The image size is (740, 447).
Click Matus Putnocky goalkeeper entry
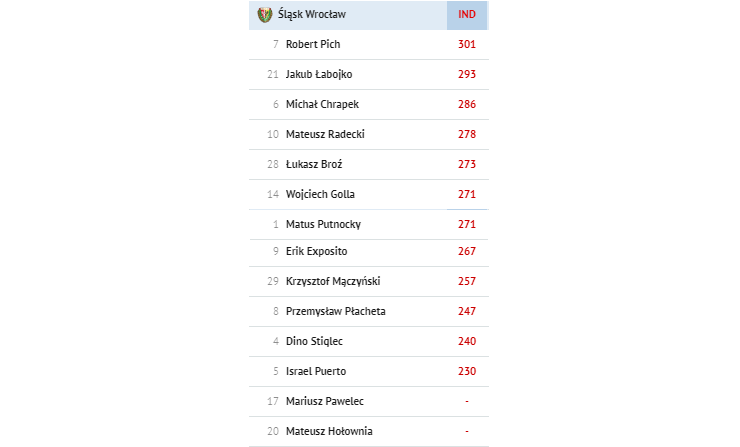pyautogui.click(x=369, y=224)
